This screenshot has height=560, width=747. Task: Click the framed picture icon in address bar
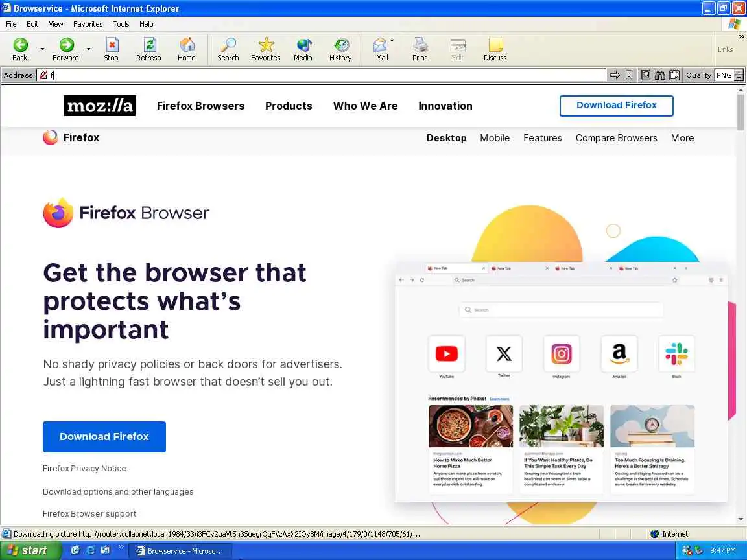pyautogui.click(x=646, y=75)
